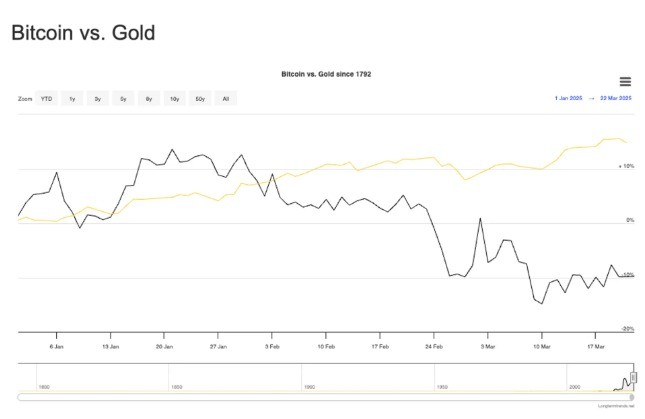645x419 pixels.
Task: Click the navigator scrollbar track near 1900
Action: [302, 397]
